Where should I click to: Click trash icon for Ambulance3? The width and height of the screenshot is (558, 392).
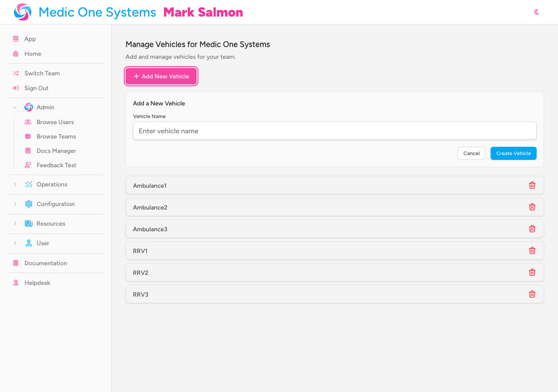point(532,229)
